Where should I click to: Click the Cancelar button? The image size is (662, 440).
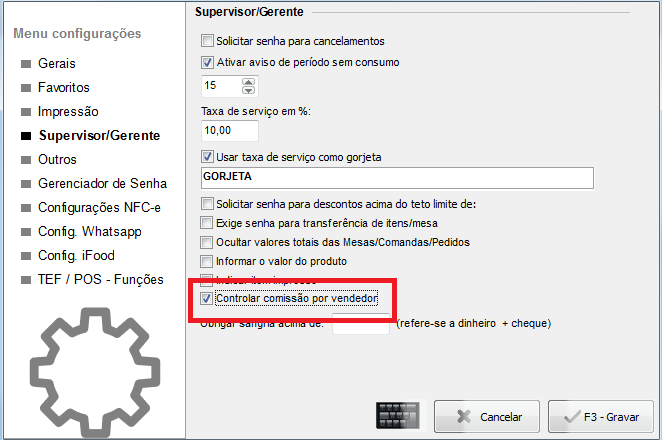coord(487,416)
